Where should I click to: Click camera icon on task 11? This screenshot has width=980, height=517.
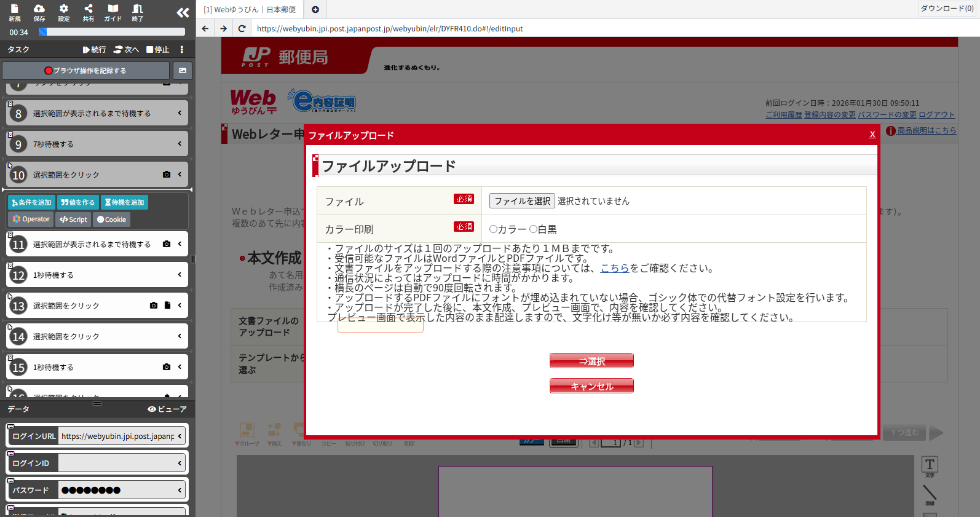pyautogui.click(x=167, y=244)
